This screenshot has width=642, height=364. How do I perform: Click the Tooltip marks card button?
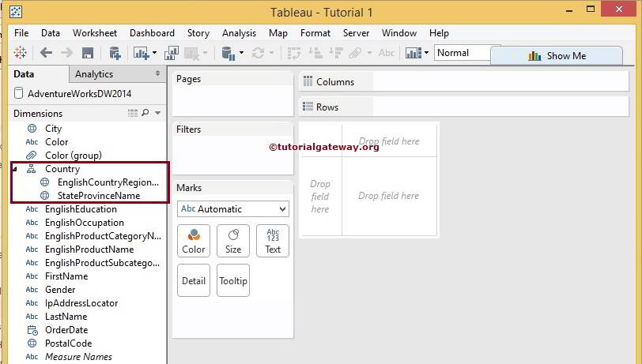(233, 280)
